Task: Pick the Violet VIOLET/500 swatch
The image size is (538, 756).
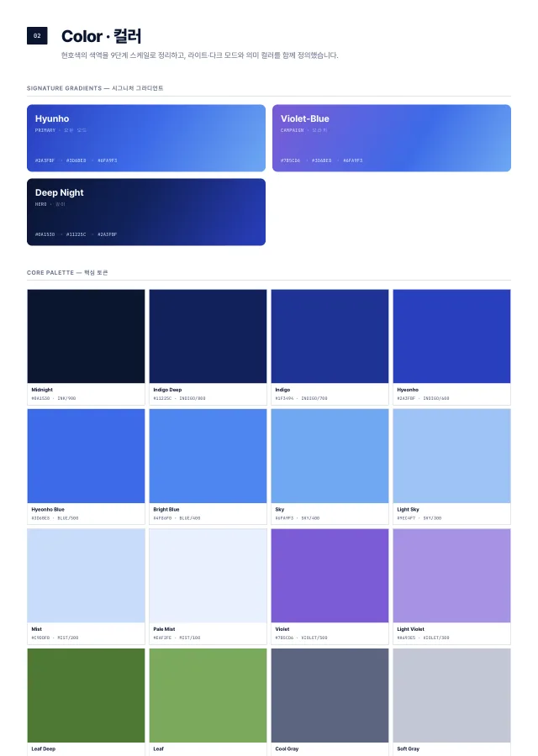Action: pyautogui.click(x=330, y=575)
